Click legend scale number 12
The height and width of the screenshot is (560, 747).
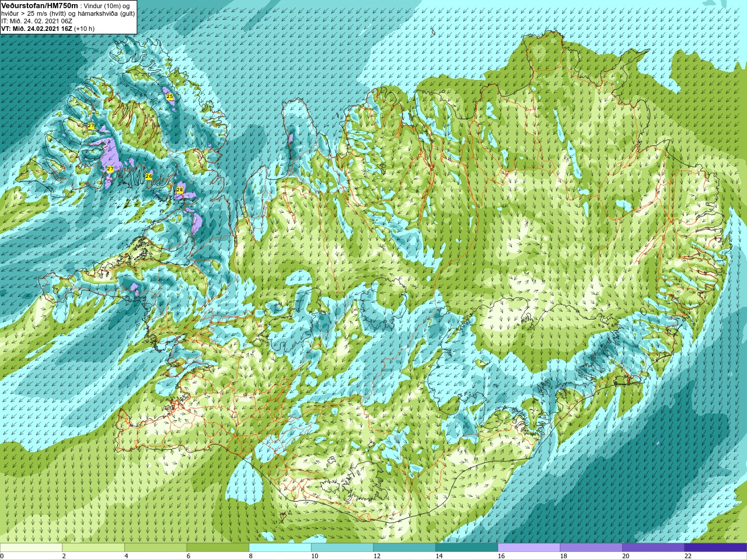coord(377,556)
